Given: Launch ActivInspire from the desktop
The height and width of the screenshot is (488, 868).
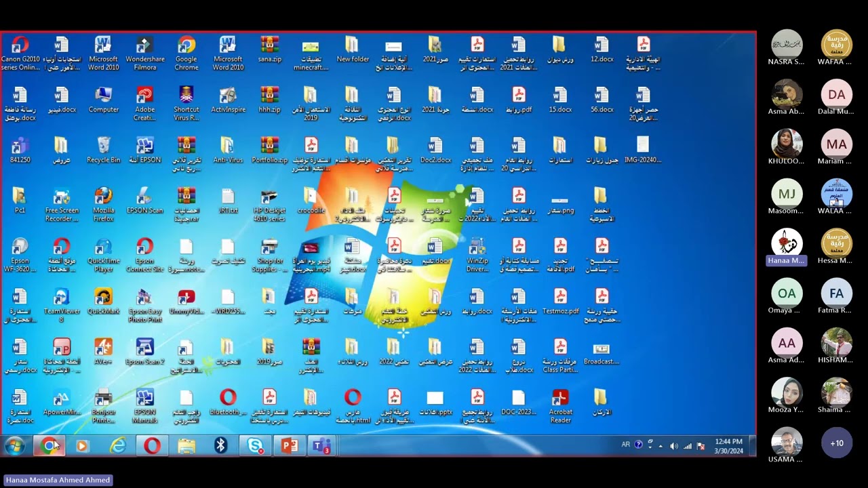Looking at the screenshot, I should pyautogui.click(x=228, y=100).
